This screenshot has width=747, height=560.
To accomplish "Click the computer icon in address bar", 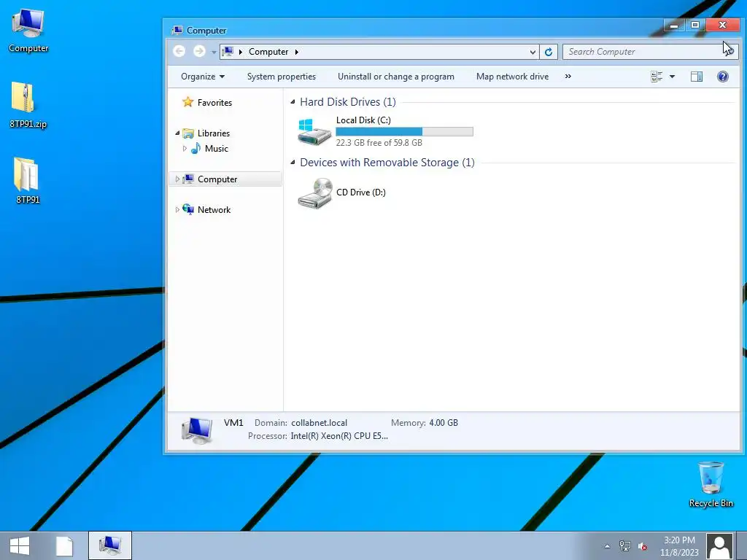I will 228,51.
